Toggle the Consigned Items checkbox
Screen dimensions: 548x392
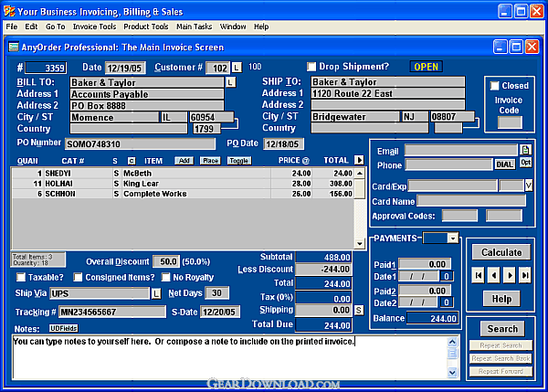click(x=78, y=277)
